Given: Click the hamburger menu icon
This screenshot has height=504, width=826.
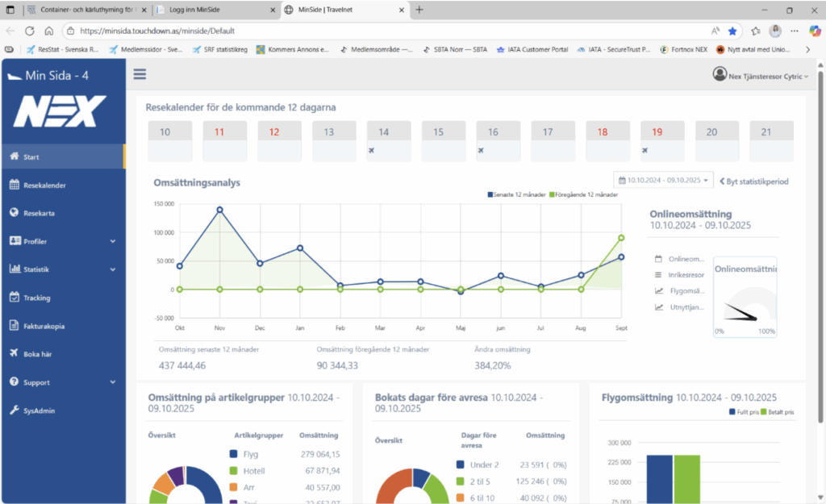Looking at the screenshot, I should (140, 74).
